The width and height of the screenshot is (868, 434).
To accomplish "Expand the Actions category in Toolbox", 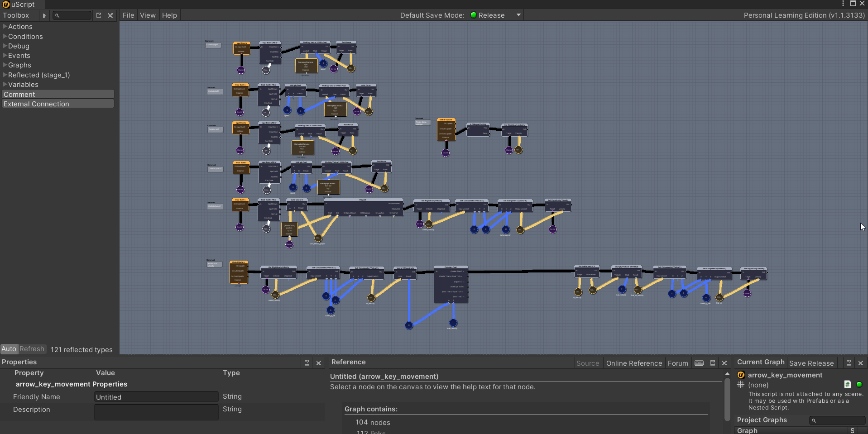I will tap(5, 27).
